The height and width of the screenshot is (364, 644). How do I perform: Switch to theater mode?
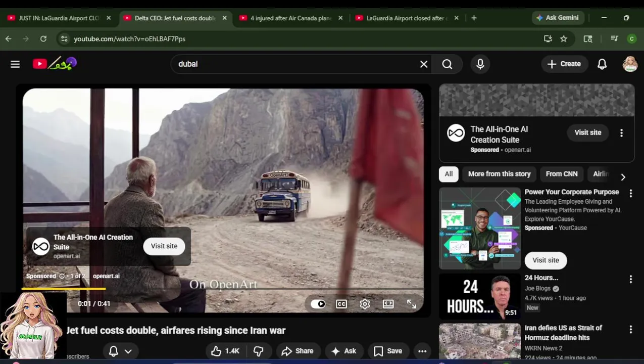[388, 304]
